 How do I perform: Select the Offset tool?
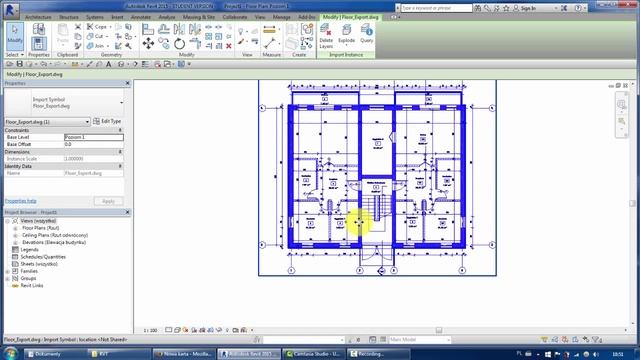click(164, 29)
